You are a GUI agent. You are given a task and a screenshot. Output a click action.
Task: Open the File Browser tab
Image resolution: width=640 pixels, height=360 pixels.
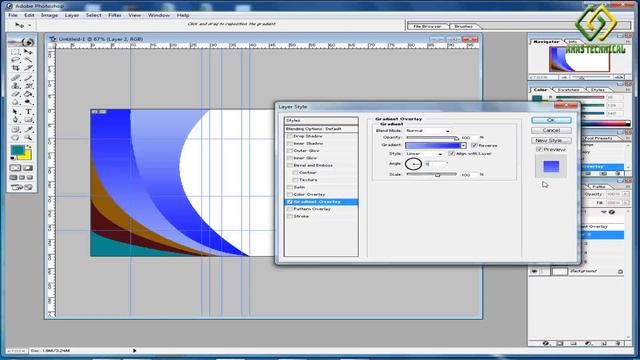click(x=427, y=26)
